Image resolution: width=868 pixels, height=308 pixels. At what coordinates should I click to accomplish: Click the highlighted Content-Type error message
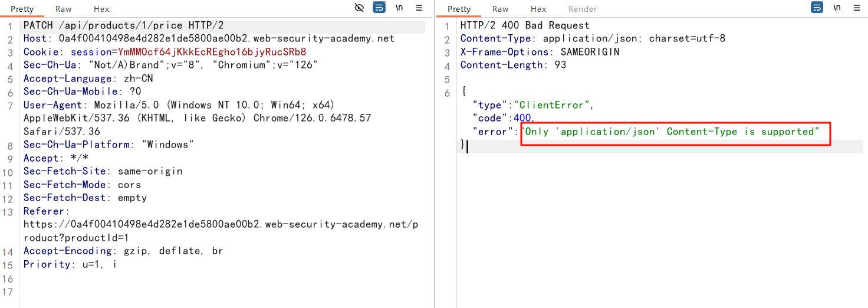[672, 132]
